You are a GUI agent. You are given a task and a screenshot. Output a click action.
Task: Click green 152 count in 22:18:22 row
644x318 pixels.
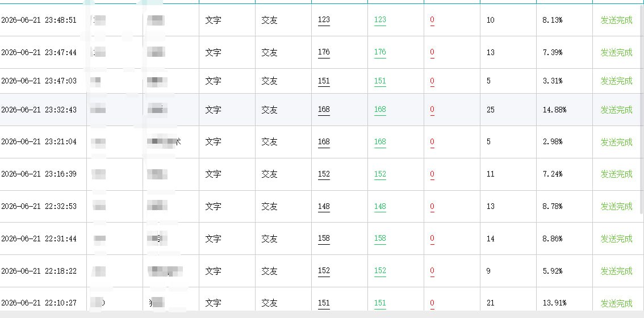pos(380,271)
